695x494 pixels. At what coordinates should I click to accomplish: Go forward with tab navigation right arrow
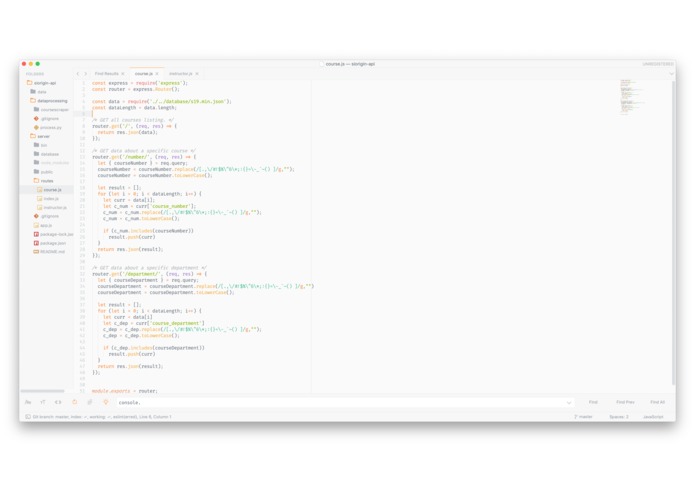(x=86, y=74)
